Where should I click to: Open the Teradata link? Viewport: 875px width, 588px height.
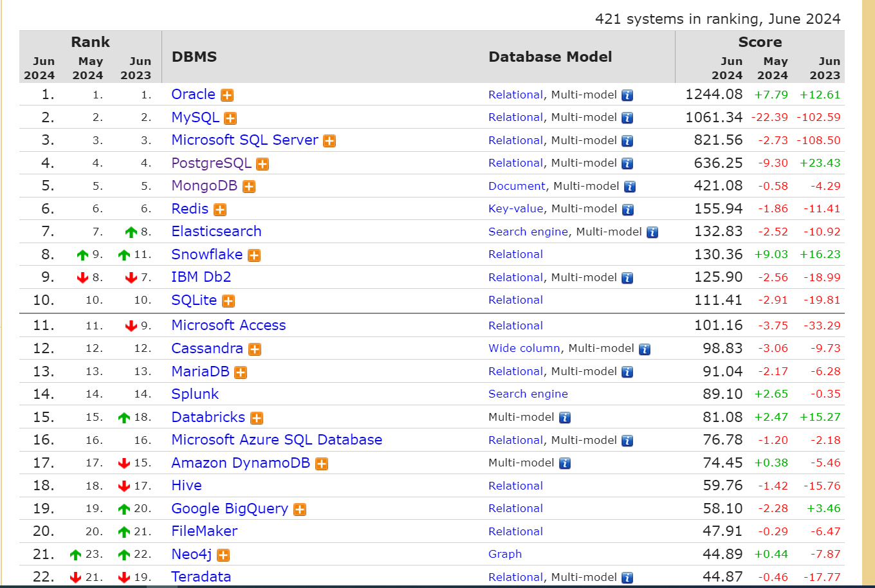pos(201,576)
